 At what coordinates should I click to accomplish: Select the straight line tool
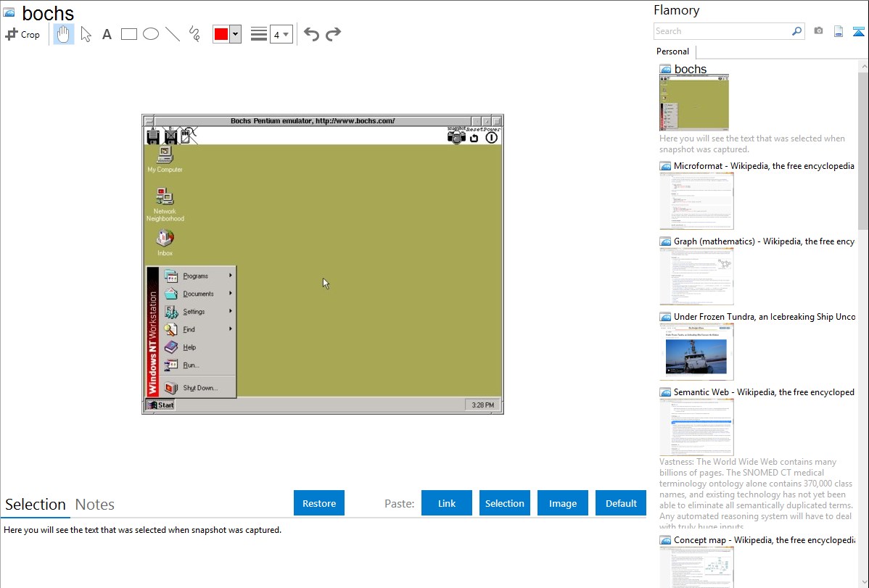coord(173,34)
